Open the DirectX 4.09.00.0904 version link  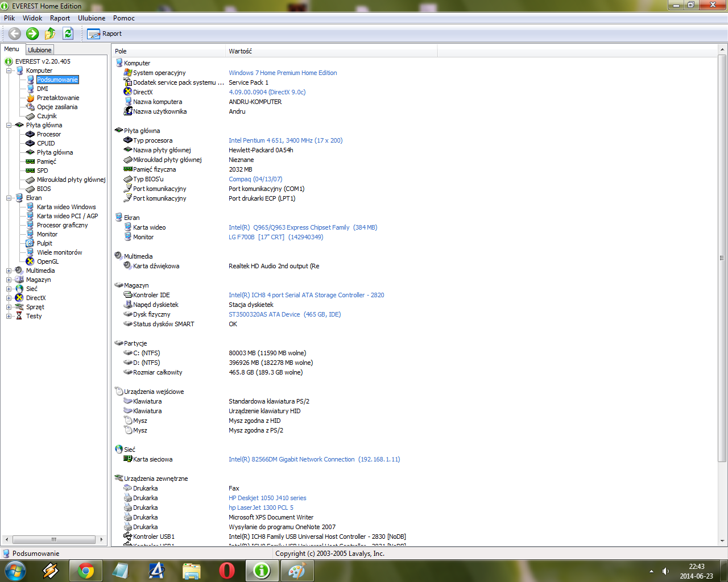pos(267,92)
